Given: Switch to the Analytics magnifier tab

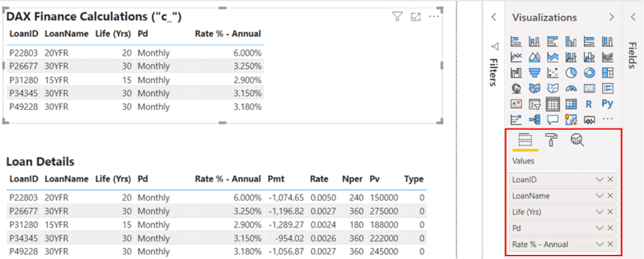Looking at the screenshot, I should pyautogui.click(x=577, y=140).
